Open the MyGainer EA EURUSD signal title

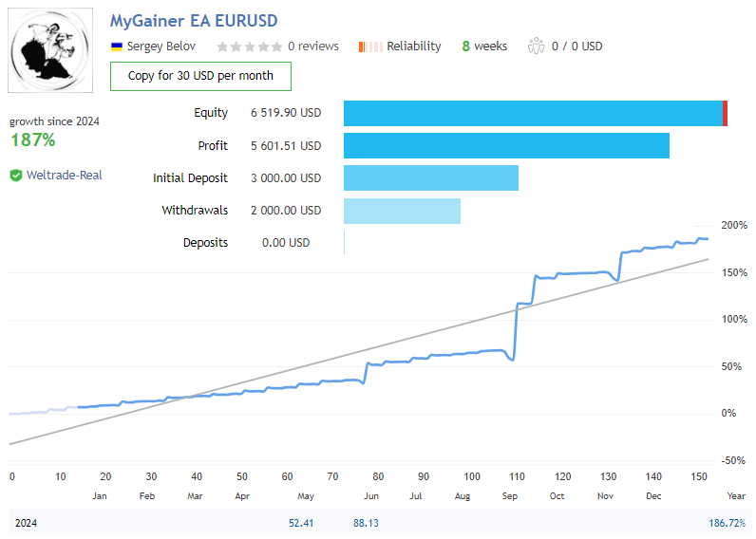coord(194,21)
